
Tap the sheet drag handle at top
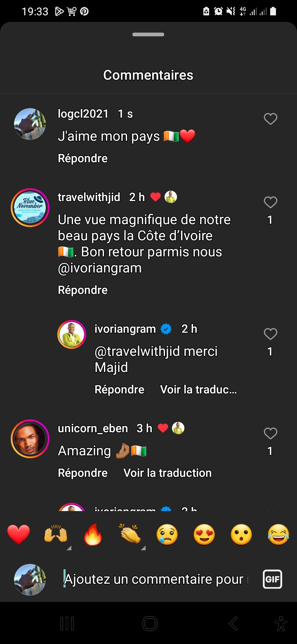pos(148,35)
